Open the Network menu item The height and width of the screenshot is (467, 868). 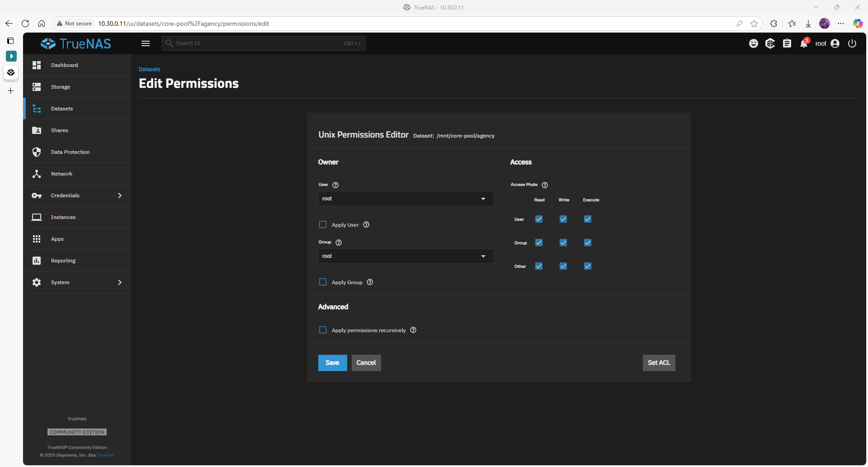(x=78, y=174)
